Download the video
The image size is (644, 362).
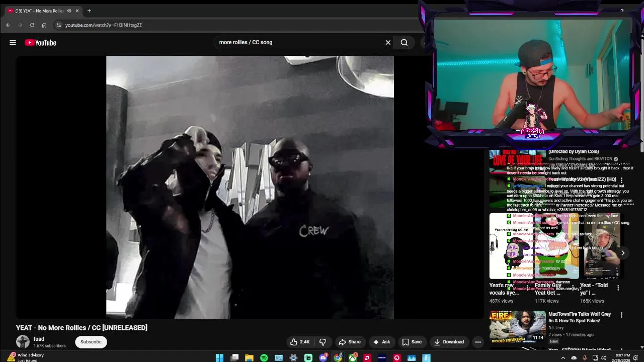click(x=449, y=342)
